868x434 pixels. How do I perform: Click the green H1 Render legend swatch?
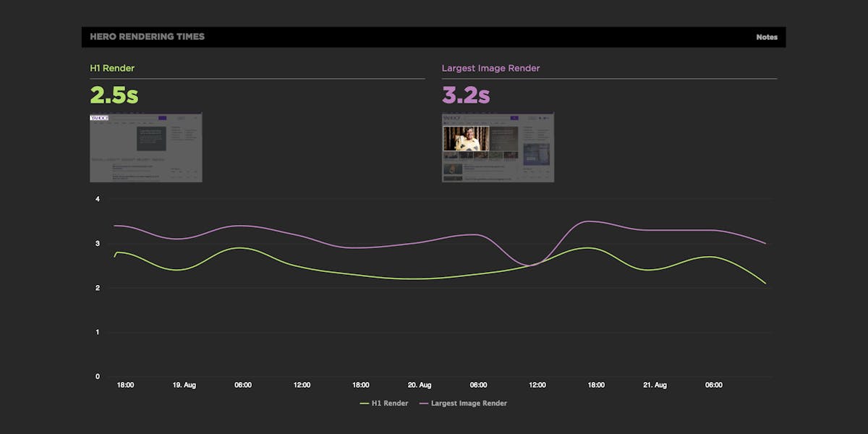click(365, 403)
